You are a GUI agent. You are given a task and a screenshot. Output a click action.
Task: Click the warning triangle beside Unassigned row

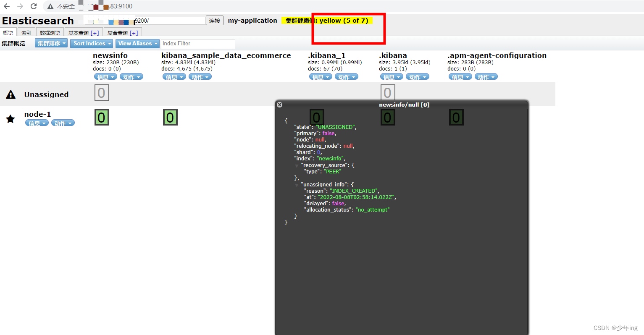(11, 94)
